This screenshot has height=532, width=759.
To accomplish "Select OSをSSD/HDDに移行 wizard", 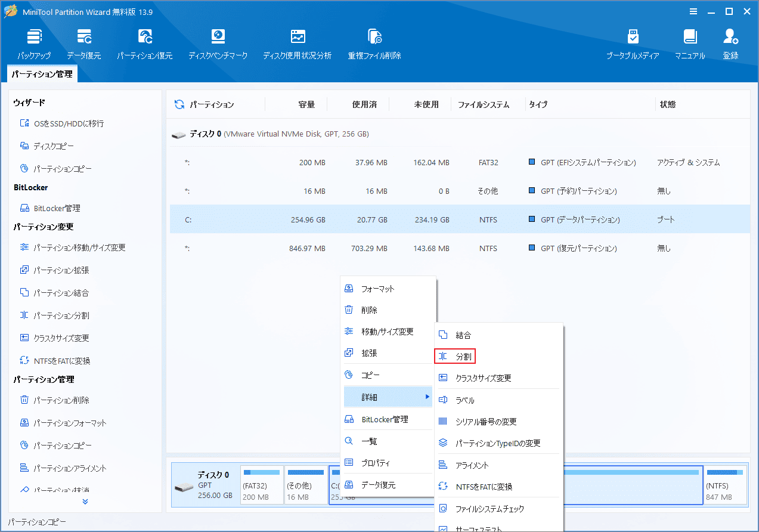I will [62, 123].
